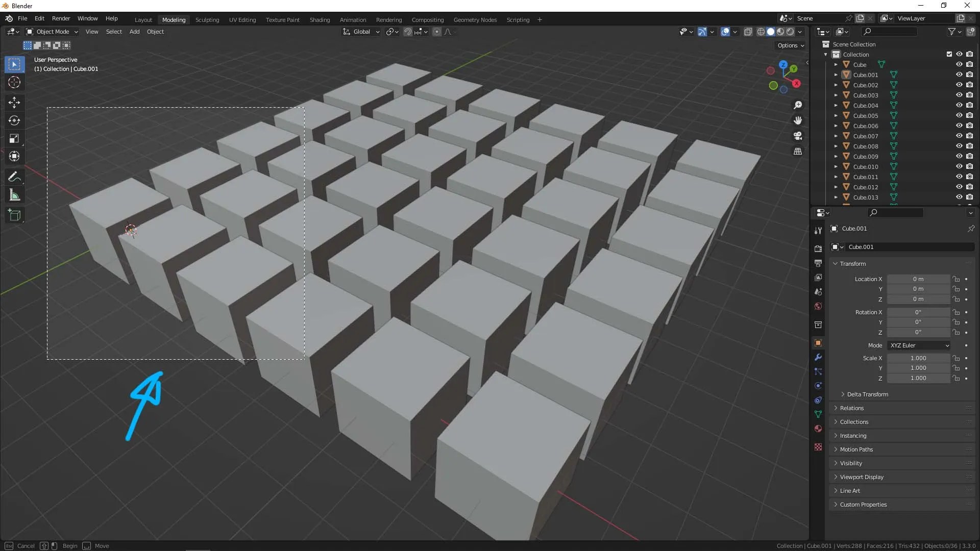The width and height of the screenshot is (980, 551).
Task: Open the XYZ Euler rotation mode dropdown
Action: (x=919, y=345)
